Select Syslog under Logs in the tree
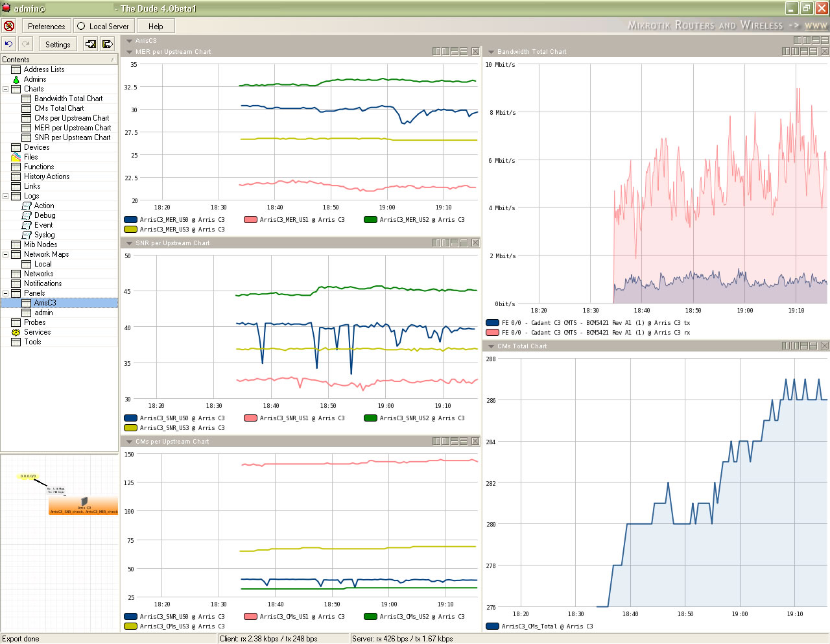 click(44, 235)
